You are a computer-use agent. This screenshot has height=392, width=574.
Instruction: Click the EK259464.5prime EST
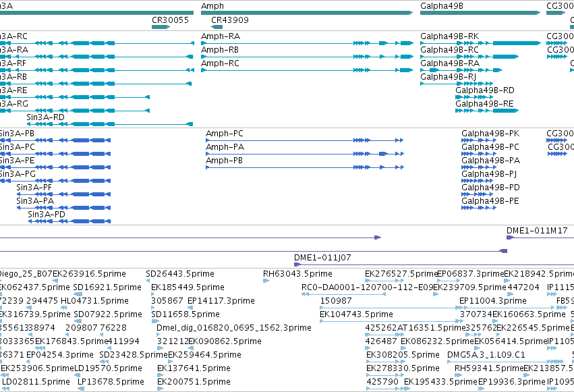171,362
